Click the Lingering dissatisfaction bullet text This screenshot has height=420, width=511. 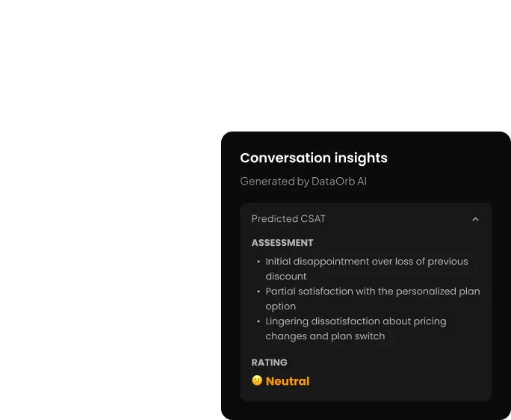click(356, 329)
